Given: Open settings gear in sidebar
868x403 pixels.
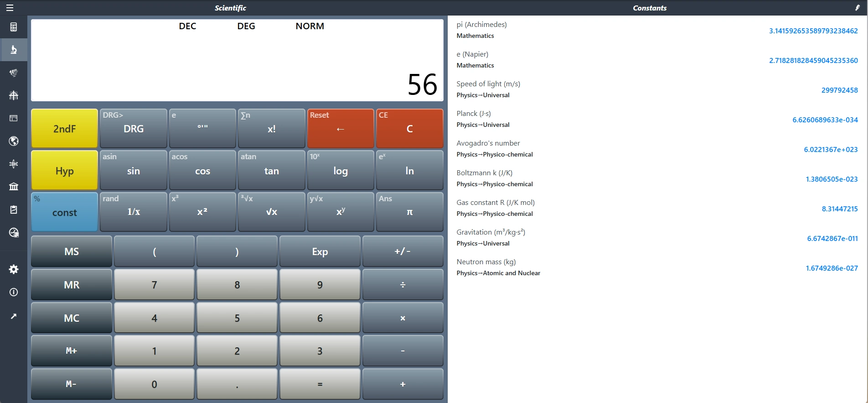Looking at the screenshot, I should click(x=14, y=269).
